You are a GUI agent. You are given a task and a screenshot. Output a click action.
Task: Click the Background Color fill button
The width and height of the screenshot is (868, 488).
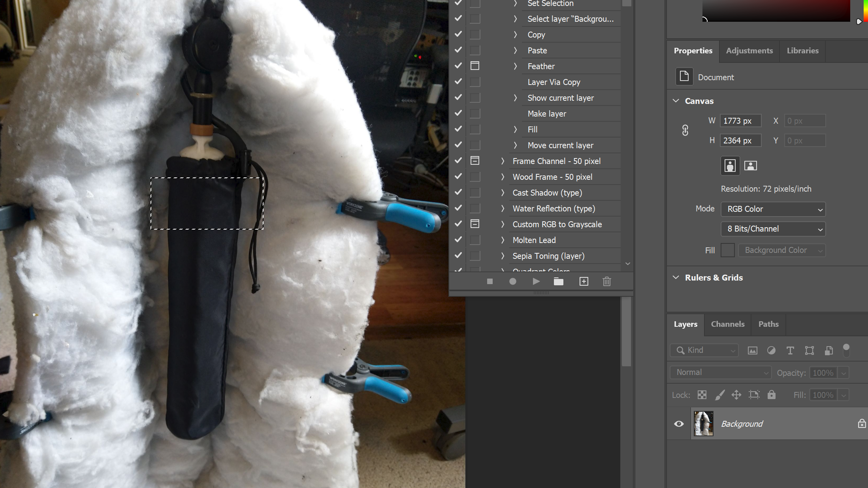click(781, 250)
